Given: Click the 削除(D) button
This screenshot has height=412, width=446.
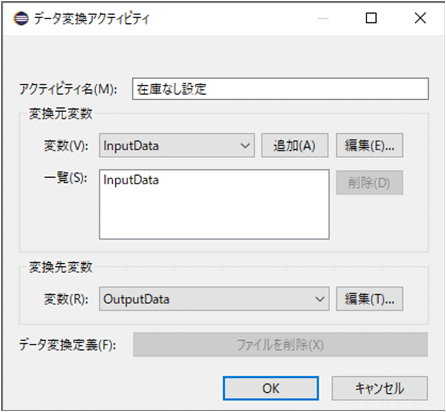Looking at the screenshot, I should (369, 183).
